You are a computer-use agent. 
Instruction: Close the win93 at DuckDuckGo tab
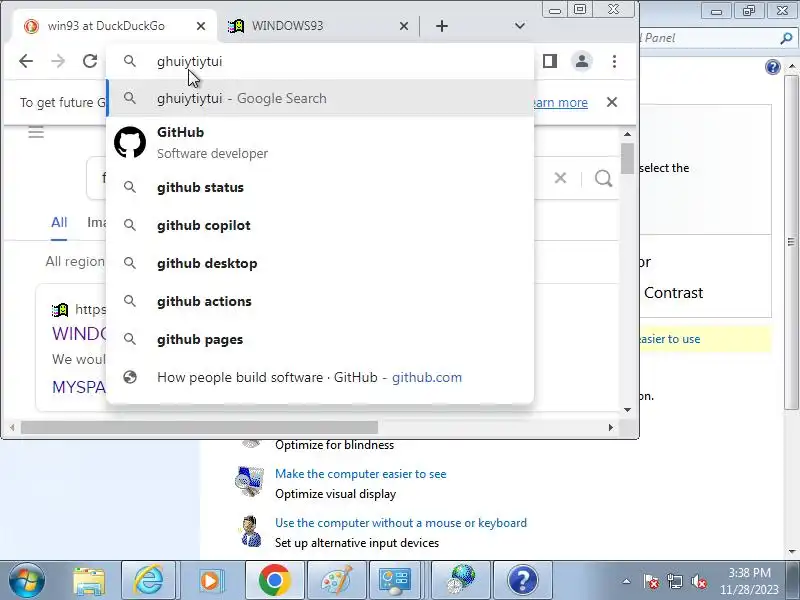[x=201, y=26]
